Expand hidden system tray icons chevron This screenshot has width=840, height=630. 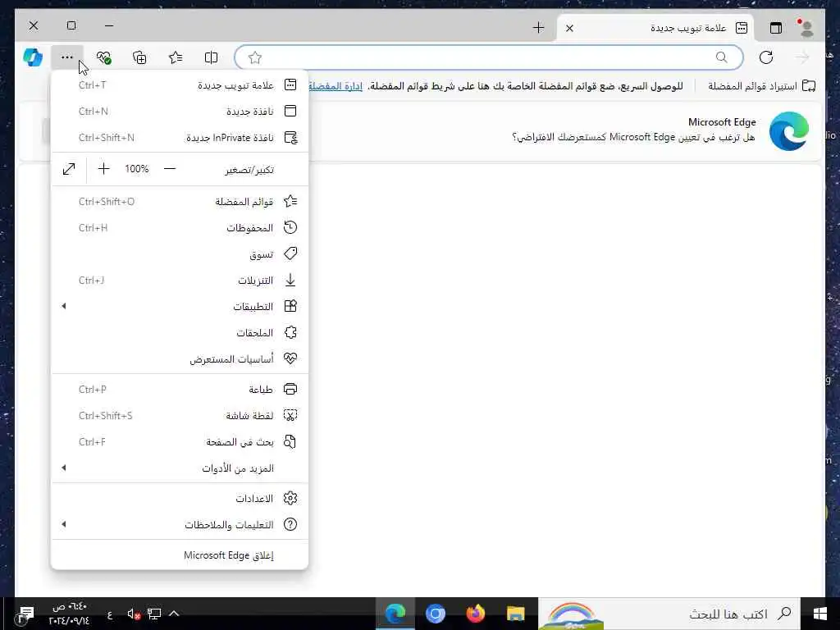tap(174, 614)
